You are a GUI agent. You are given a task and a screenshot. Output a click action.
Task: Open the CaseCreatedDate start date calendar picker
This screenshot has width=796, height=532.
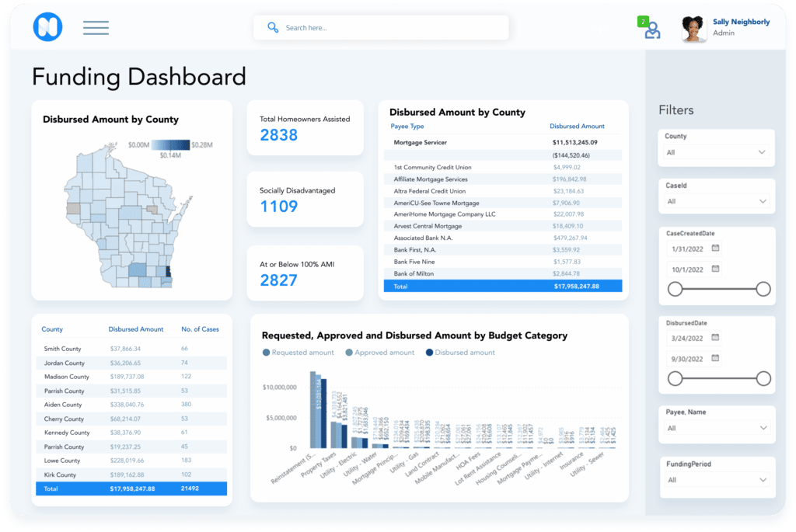716,247
